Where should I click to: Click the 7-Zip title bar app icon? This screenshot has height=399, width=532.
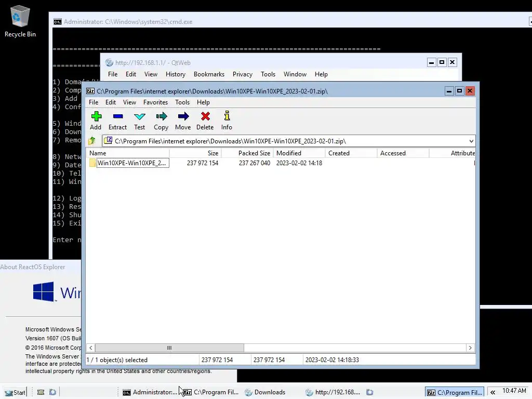90,91
